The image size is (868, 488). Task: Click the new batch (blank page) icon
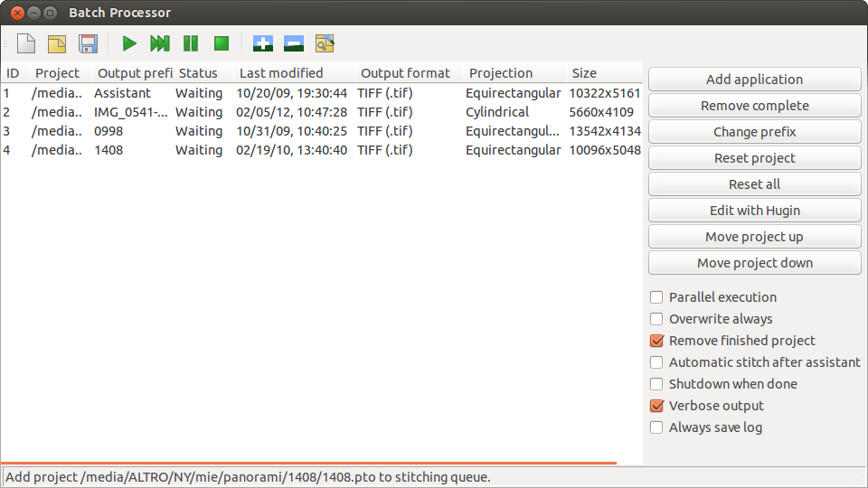coord(27,43)
